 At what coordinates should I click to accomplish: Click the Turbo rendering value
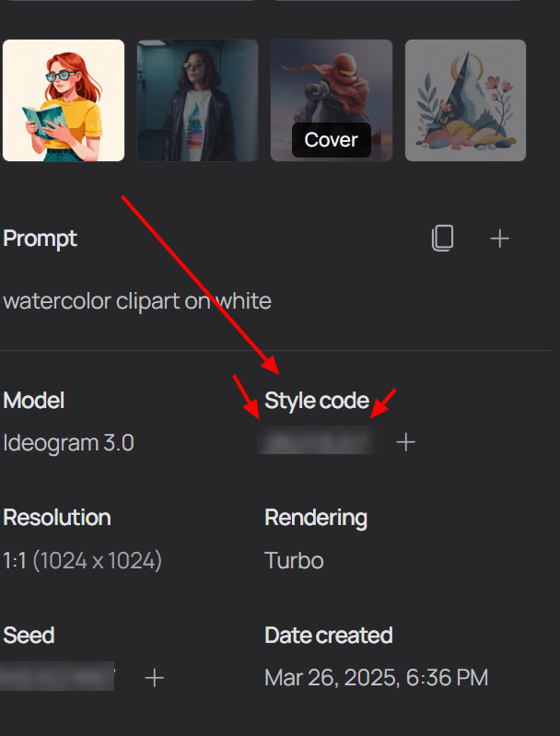294,560
